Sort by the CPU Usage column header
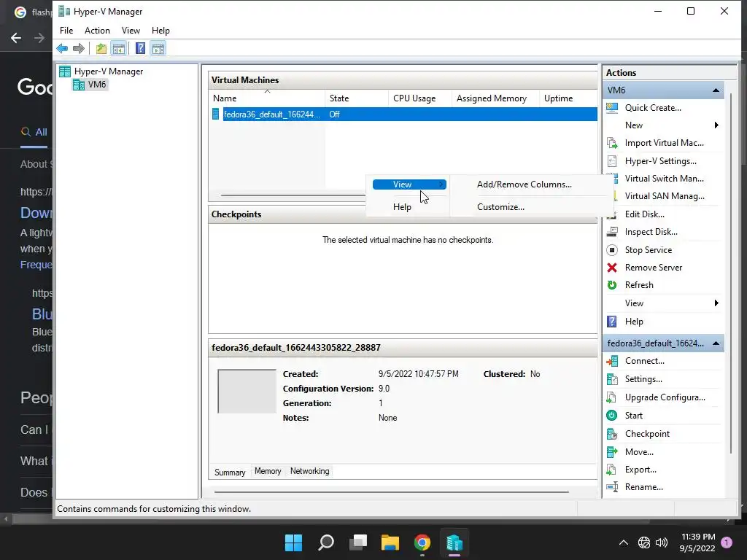 (420, 98)
